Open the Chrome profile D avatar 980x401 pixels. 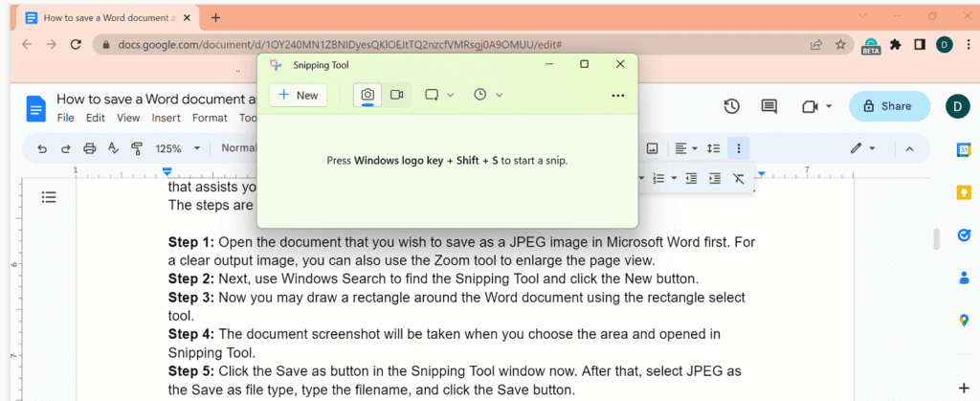pos(945,44)
